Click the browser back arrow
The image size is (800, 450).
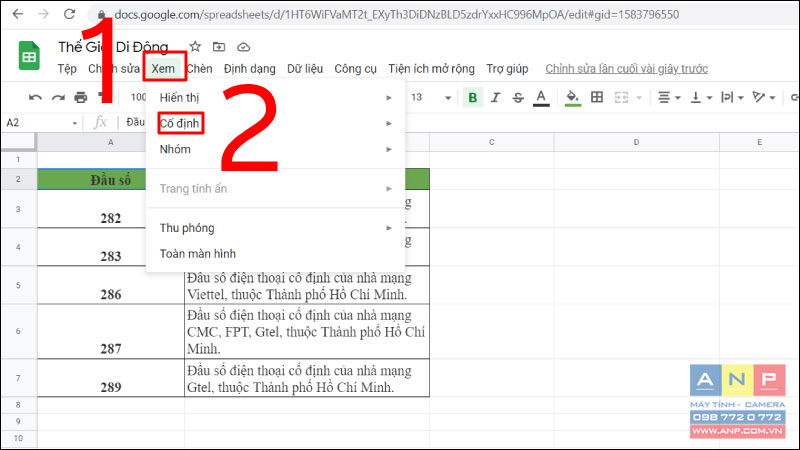point(18,14)
